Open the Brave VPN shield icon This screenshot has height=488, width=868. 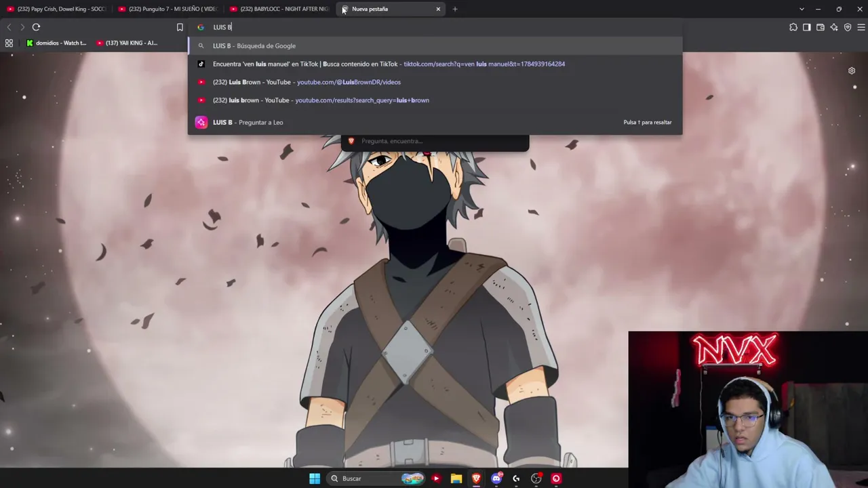tap(848, 27)
